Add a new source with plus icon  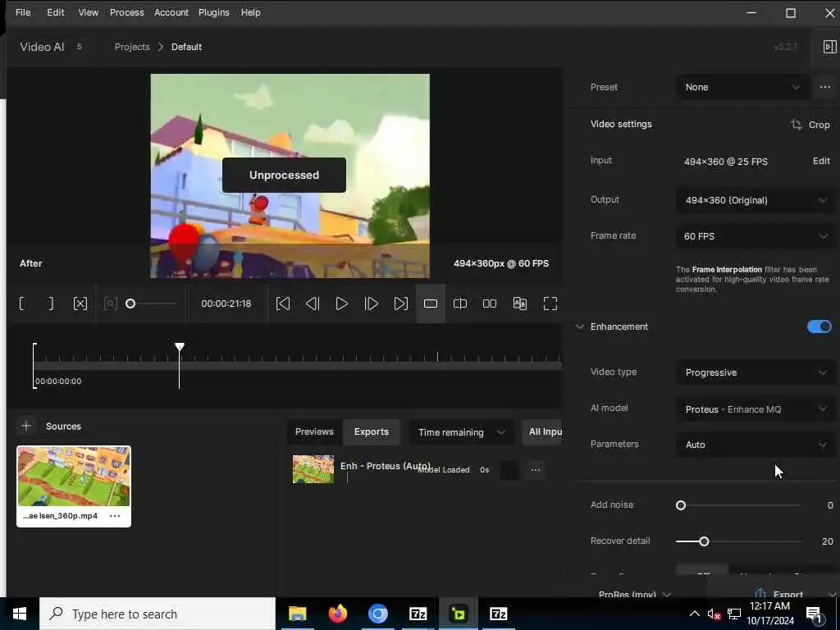coord(26,426)
